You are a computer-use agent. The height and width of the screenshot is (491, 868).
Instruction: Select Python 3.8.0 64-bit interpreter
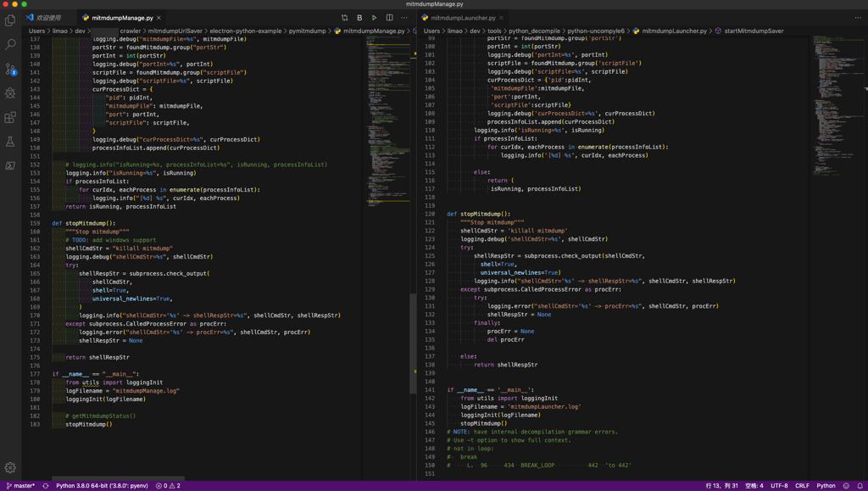point(102,485)
